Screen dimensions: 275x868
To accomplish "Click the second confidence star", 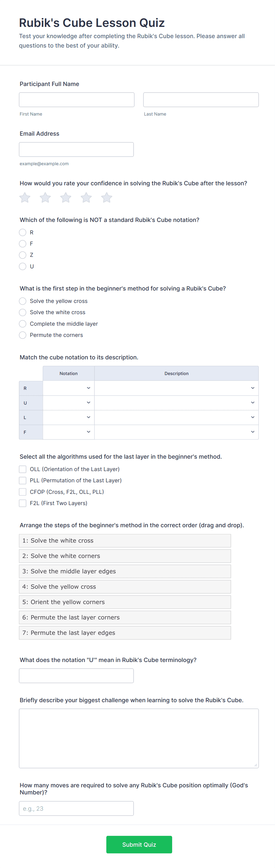I will click(x=45, y=198).
